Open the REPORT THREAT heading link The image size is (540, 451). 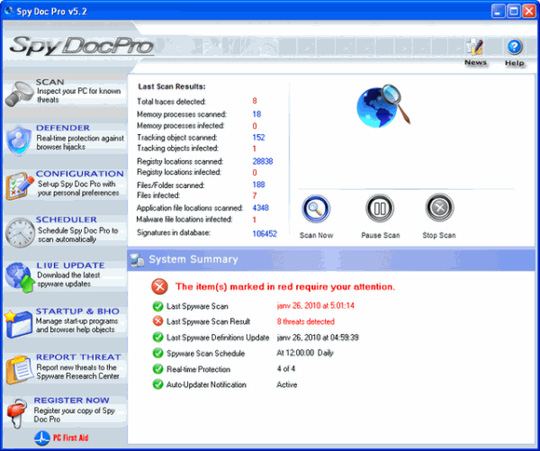pyautogui.click(x=79, y=357)
